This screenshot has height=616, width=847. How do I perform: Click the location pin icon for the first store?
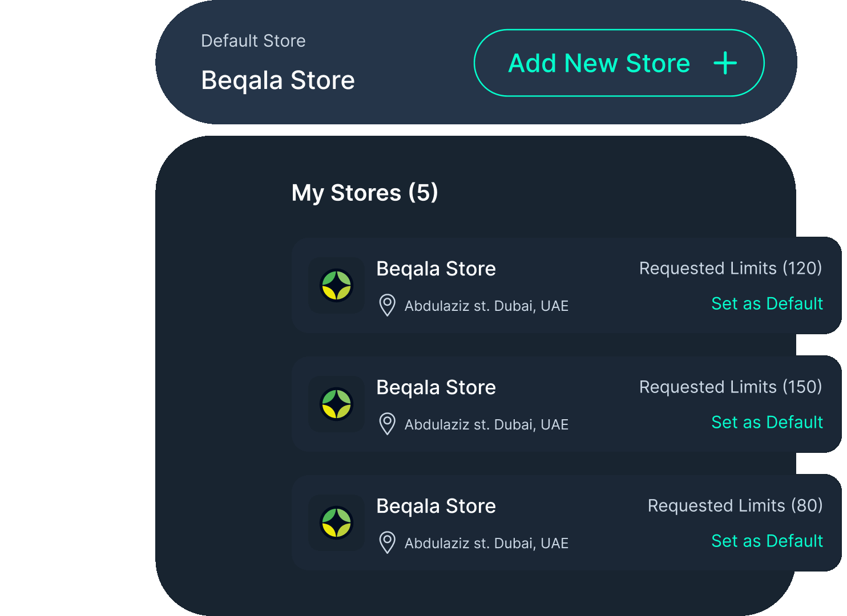click(x=387, y=306)
